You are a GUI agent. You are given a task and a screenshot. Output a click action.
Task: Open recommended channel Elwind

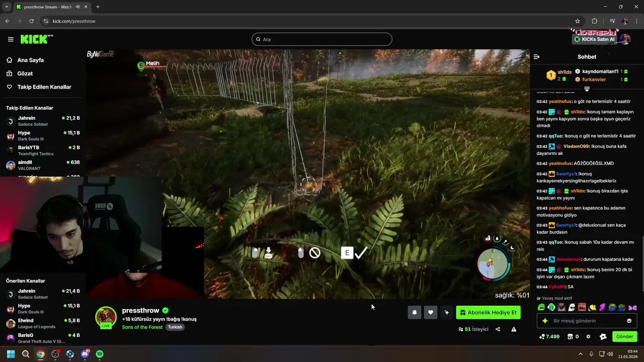(43, 323)
